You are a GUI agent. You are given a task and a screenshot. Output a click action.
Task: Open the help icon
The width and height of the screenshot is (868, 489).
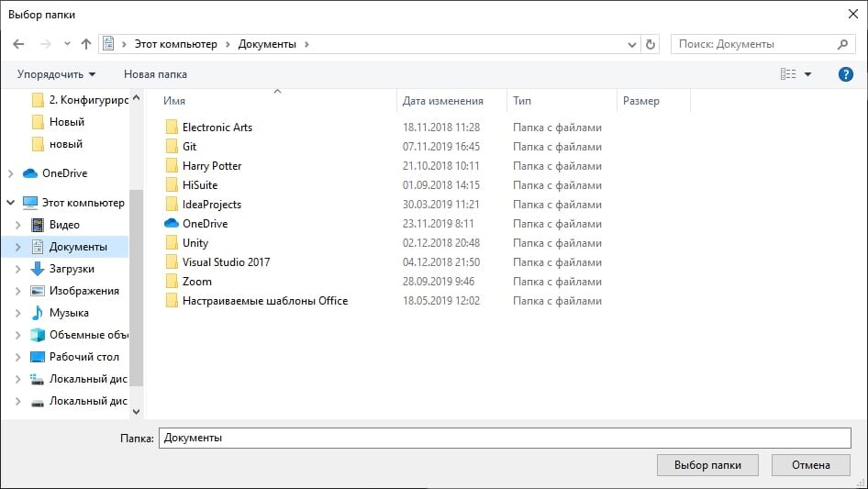point(845,74)
